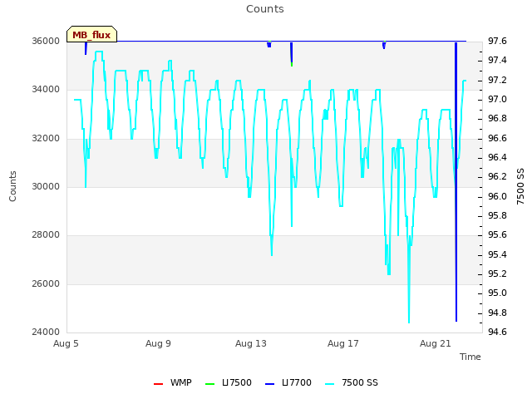This screenshot has width=532, height=399.
Task: Click the MB_flux label tag
Action: tap(91, 34)
